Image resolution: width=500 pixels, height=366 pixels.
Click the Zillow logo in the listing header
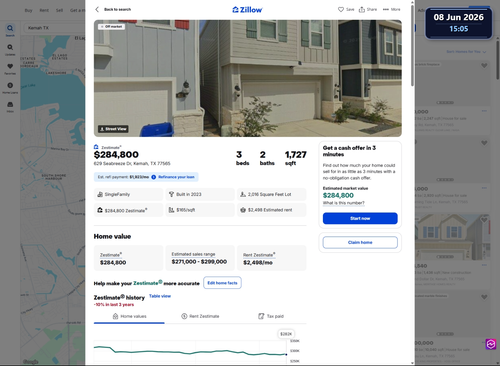[x=247, y=10]
